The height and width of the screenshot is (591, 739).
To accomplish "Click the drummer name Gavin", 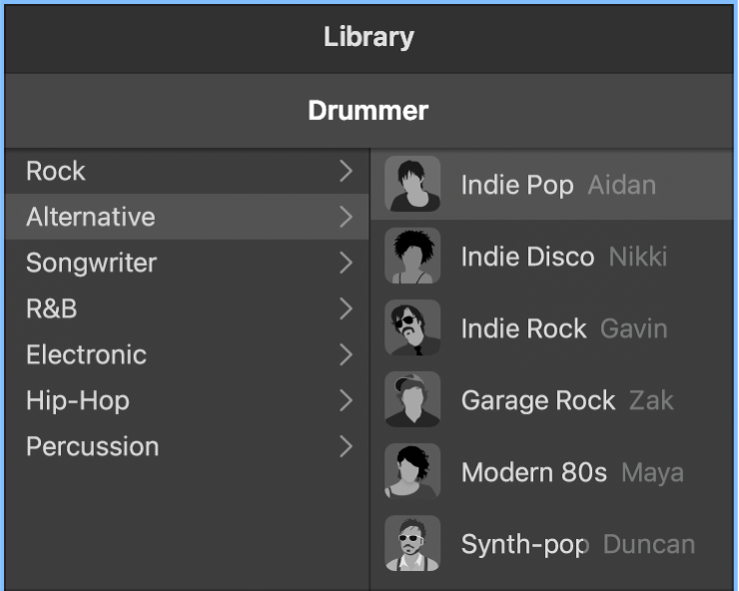I will [x=634, y=328].
